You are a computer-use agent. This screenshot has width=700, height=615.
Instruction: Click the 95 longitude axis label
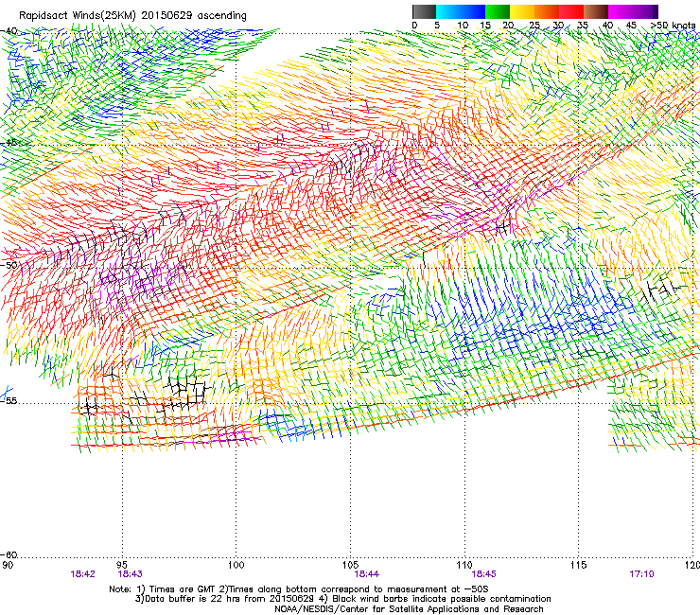pyautogui.click(x=122, y=565)
